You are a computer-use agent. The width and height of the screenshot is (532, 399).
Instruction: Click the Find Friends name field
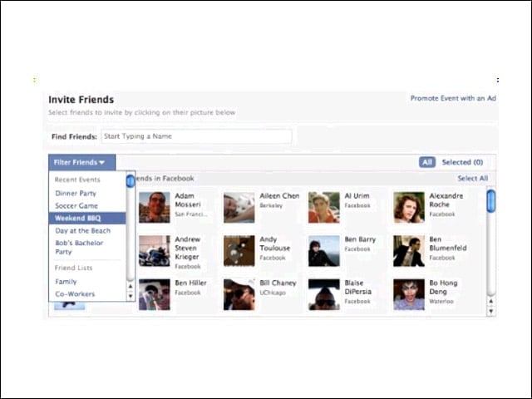pyautogui.click(x=196, y=136)
